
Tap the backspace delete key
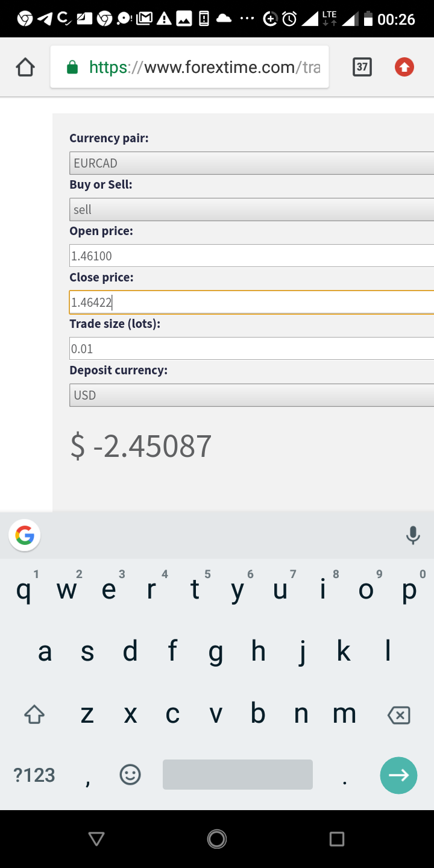click(398, 715)
